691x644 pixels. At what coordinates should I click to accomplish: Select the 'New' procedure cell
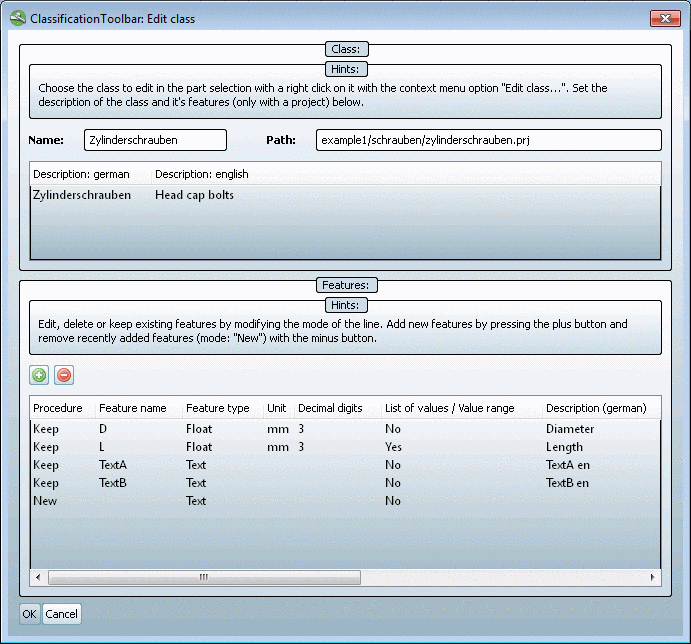pyautogui.click(x=45, y=501)
